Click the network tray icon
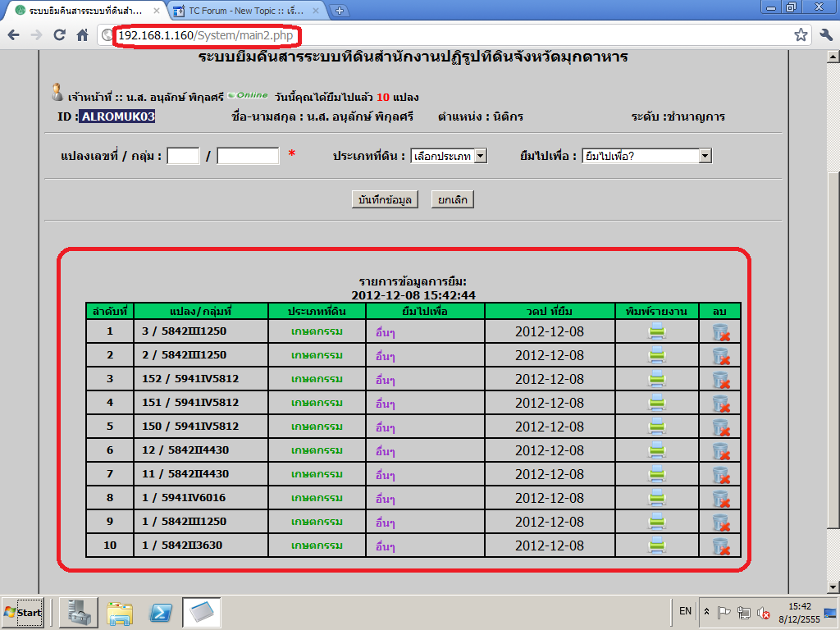840x630 pixels. tap(743, 612)
